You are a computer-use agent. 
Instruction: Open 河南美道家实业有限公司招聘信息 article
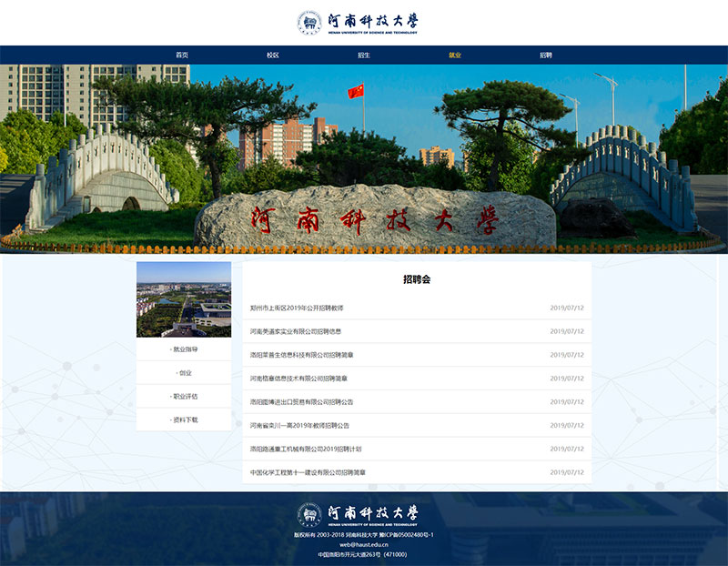point(296,331)
